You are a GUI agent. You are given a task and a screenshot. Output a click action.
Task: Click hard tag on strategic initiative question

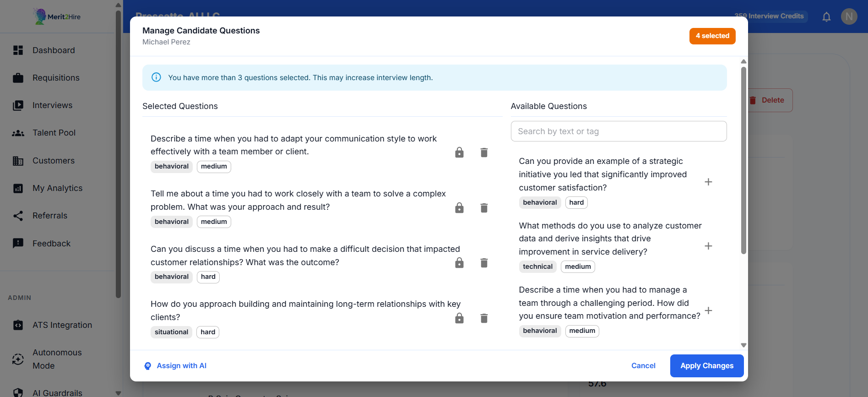click(x=576, y=202)
